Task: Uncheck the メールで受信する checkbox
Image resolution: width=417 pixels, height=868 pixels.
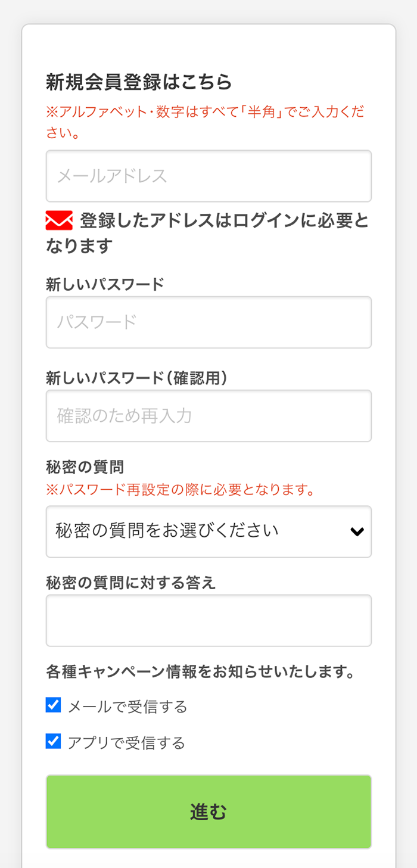Action: point(54,705)
